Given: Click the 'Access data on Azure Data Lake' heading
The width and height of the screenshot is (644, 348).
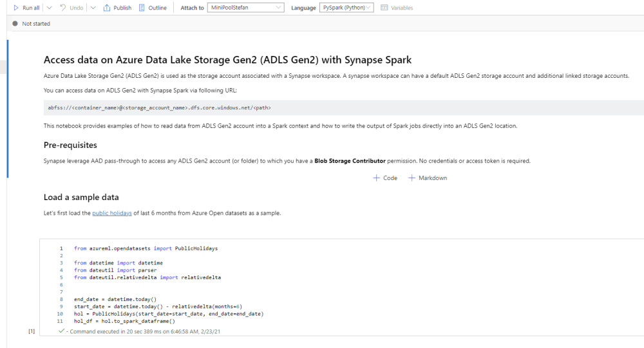Looking at the screenshot, I should 227,60.
